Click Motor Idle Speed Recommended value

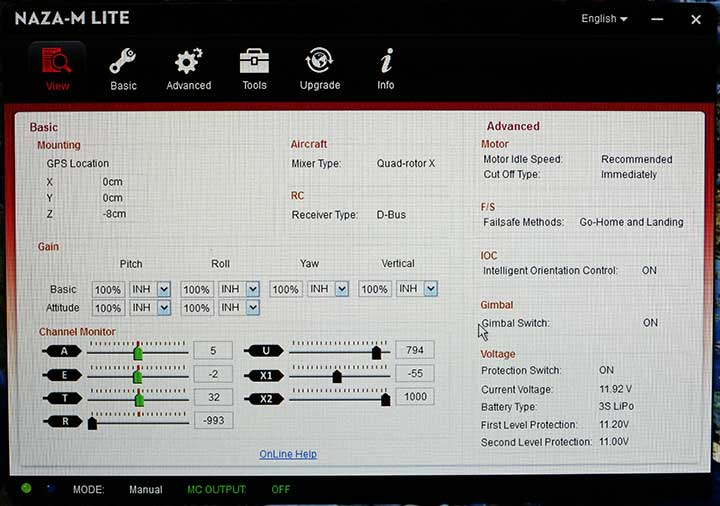tap(636, 159)
